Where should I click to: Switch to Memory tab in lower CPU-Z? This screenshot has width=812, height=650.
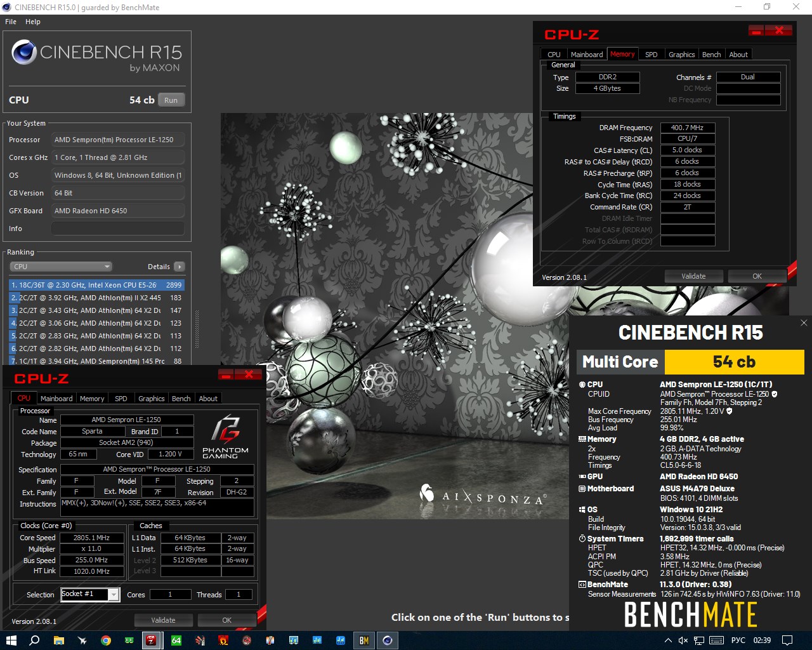[x=92, y=399]
